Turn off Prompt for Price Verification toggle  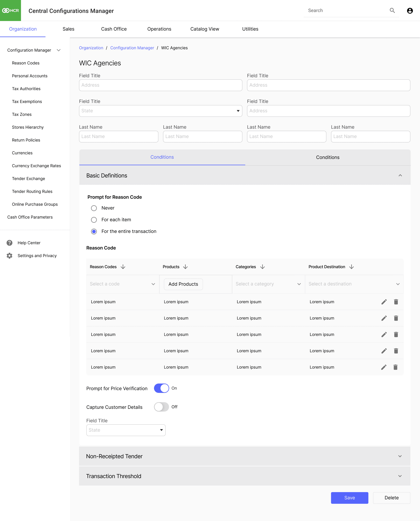161,388
